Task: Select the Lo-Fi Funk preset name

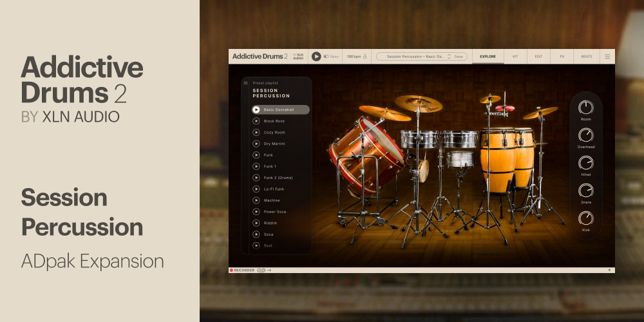Action: pyautogui.click(x=274, y=189)
